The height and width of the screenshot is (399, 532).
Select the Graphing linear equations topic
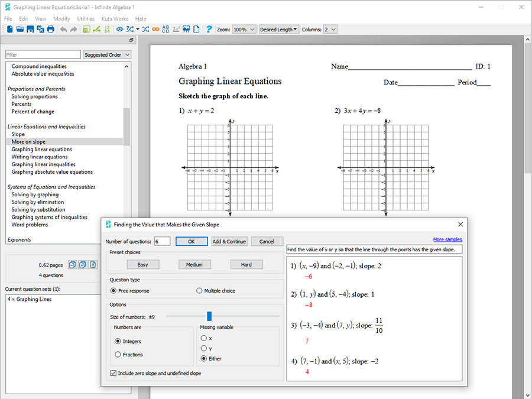click(x=42, y=150)
